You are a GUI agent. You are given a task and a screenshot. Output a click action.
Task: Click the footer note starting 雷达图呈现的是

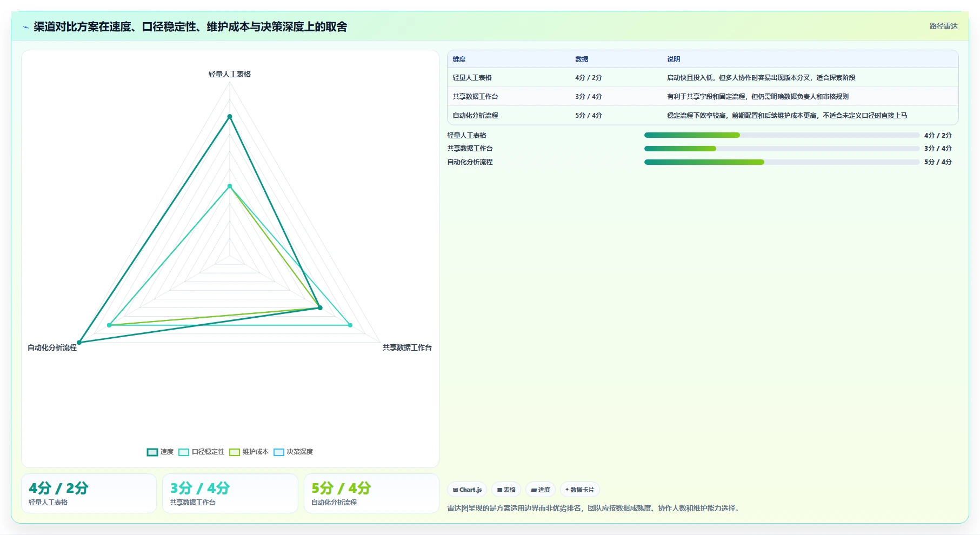point(595,508)
